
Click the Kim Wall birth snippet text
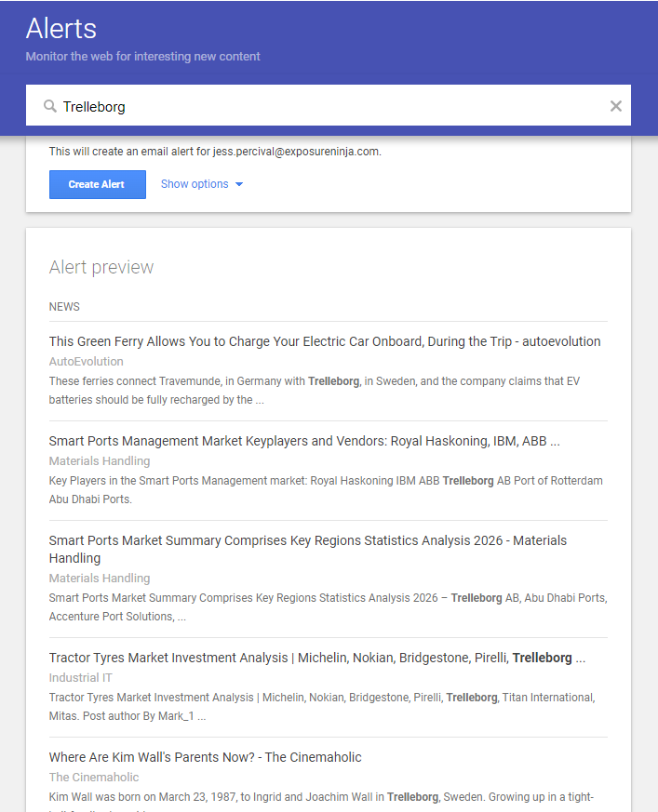click(321, 797)
